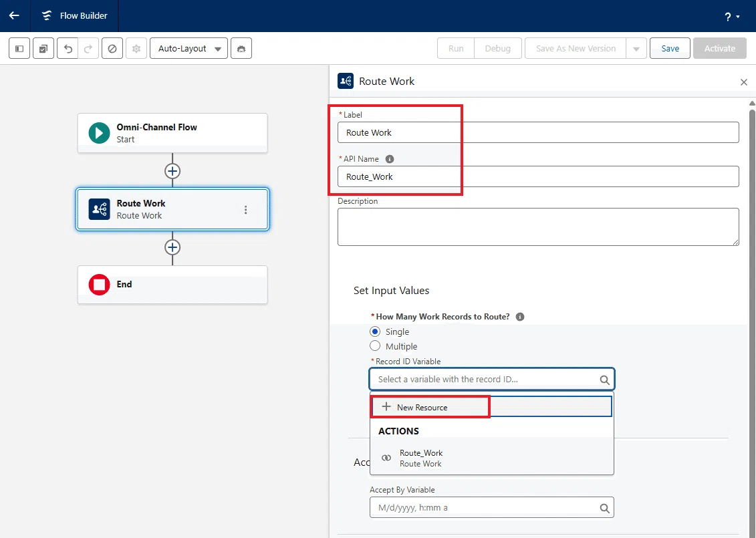
Task: Click the Accept By Variable field
Action: point(492,507)
